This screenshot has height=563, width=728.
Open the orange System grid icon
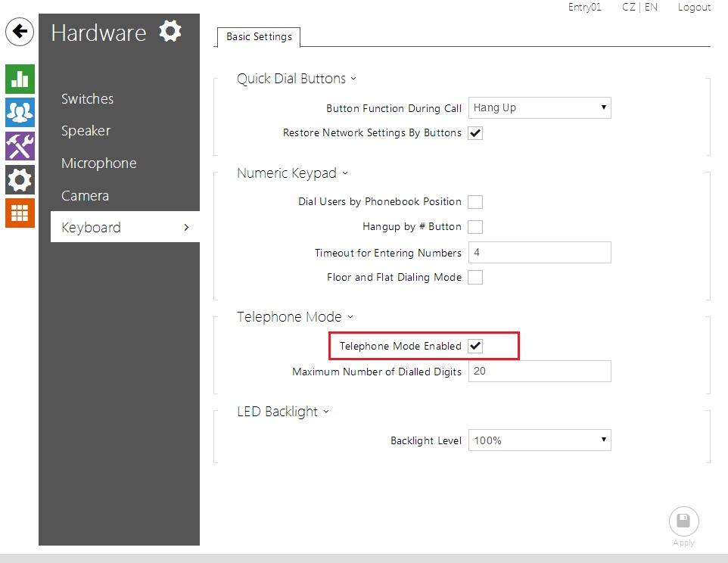point(20,213)
